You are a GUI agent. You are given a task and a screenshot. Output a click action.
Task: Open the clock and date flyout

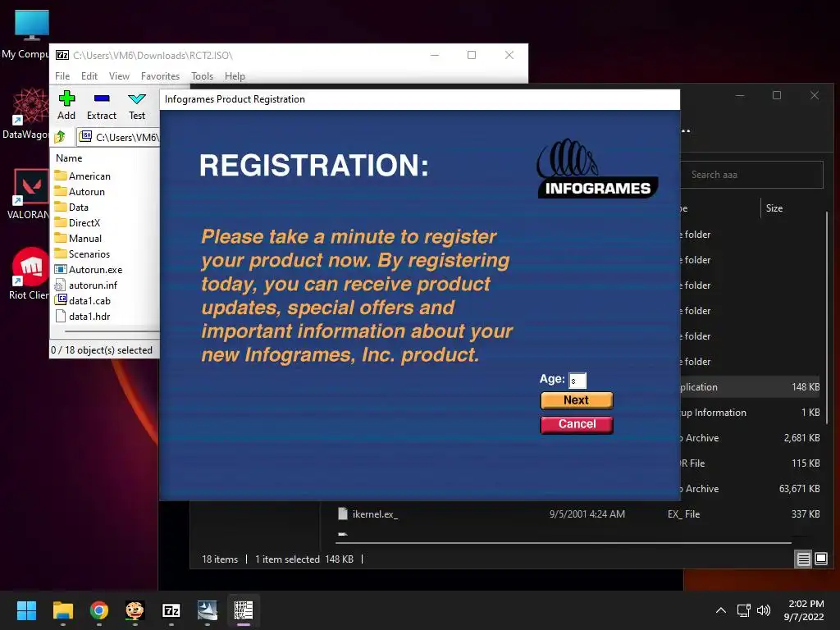804,610
